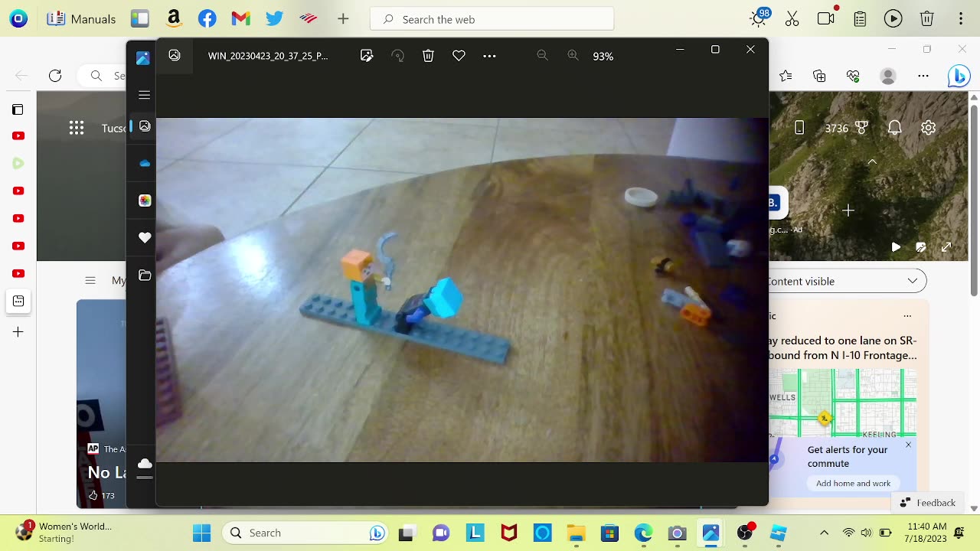Image resolution: width=980 pixels, height=551 pixels.
Task: Open the mobile phone icon on the page
Action: click(x=799, y=128)
